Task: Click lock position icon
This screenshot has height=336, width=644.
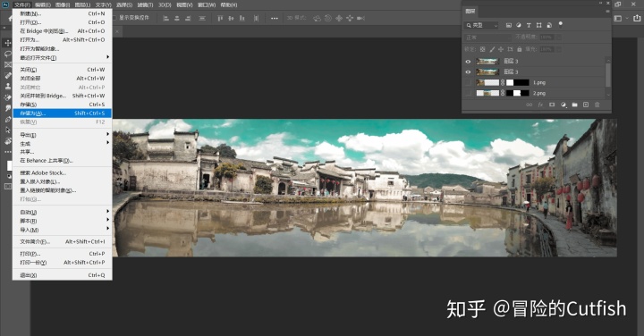Action: [501, 49]
